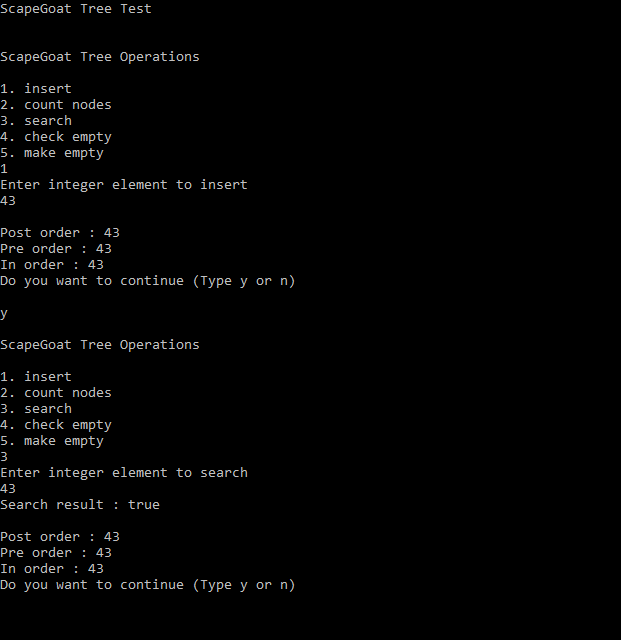Image resolution: width=621 pixels, height=640 pixels.
Task: Click the first 'ScapeGoat Tree Operations' heading
Action: coord(100,56)
